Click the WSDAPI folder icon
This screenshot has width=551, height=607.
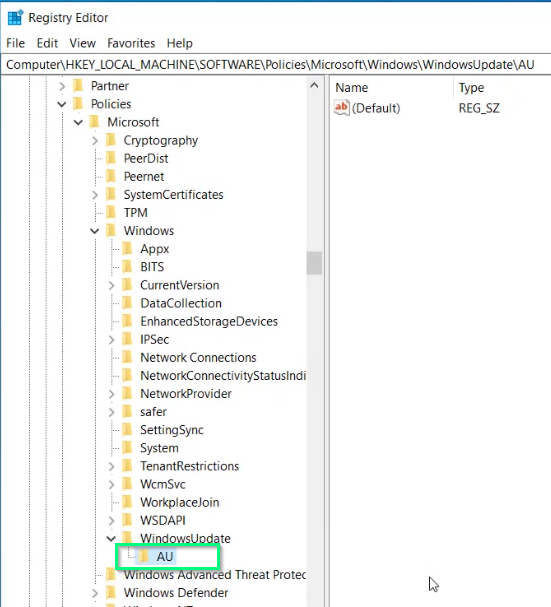pyautogui.click(x=127, y=520)
